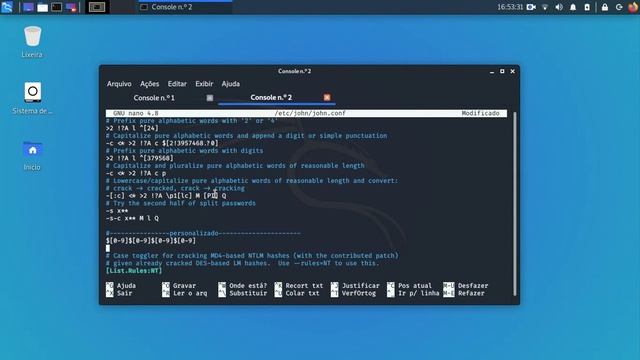Click the /etc/john/john.conf file title

pos(310,113)
